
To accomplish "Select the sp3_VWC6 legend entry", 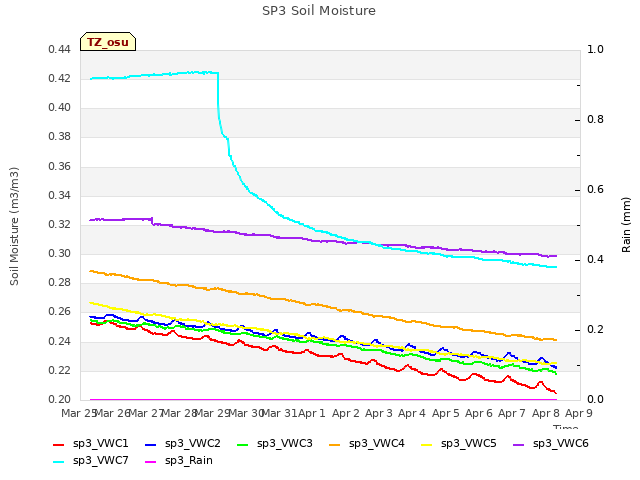I will (x=551, y=444).
